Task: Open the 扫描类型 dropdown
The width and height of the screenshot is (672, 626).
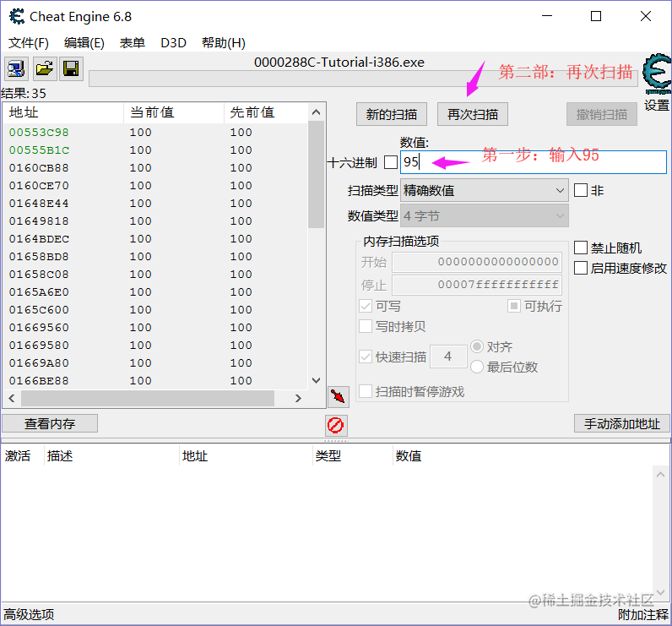Action: click(485, 190)
